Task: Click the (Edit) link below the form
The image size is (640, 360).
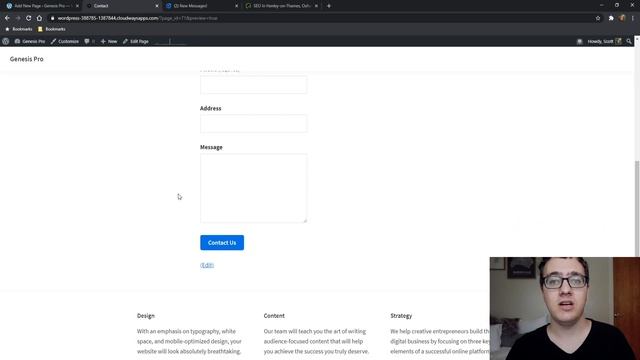Action: [x=207, y=265]
